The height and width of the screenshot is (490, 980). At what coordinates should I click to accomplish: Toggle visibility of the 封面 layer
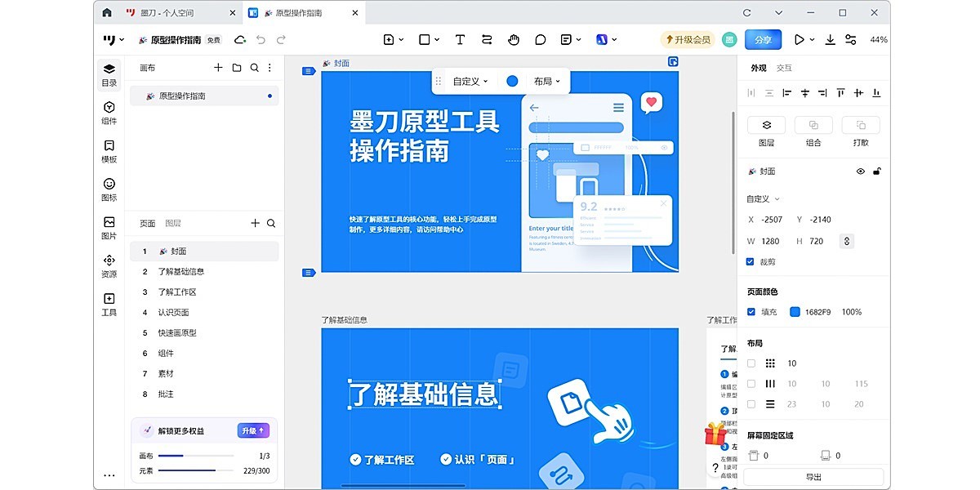coord(860,171)
